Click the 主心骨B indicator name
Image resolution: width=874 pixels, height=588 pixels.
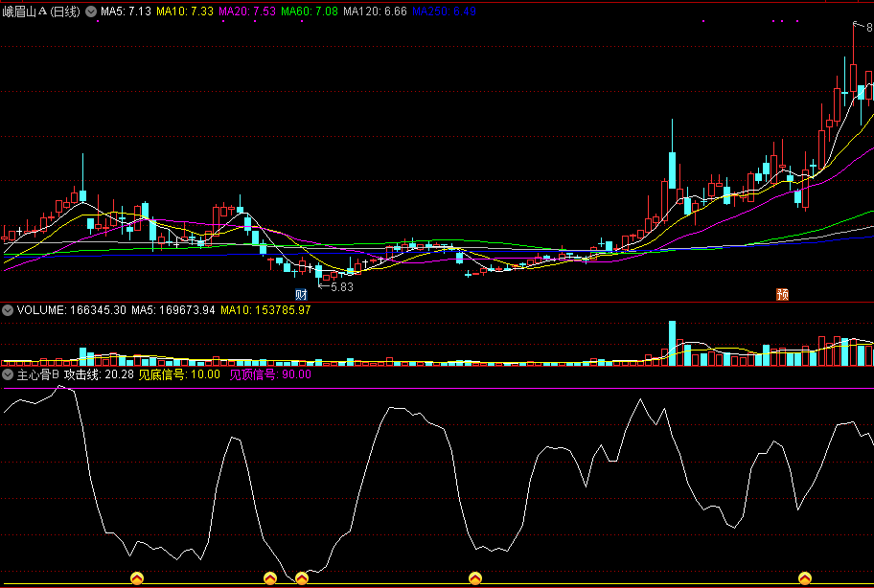coord(38,374)
